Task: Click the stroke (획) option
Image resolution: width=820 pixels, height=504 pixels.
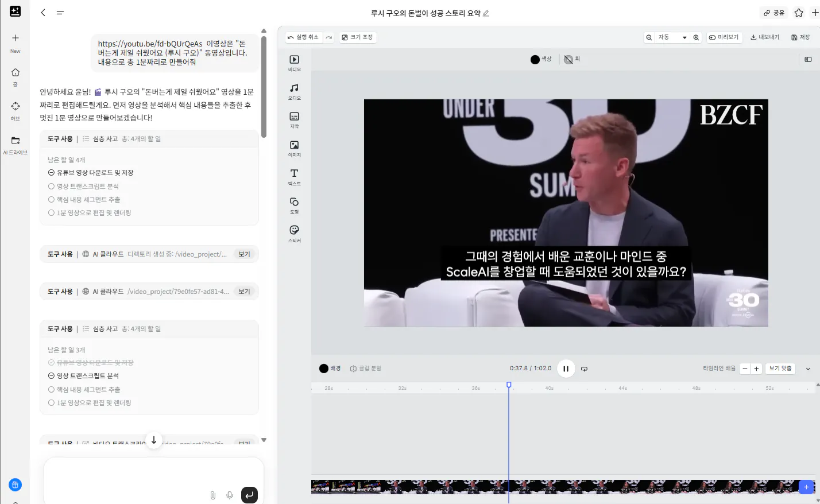Action: pos(572,59)
